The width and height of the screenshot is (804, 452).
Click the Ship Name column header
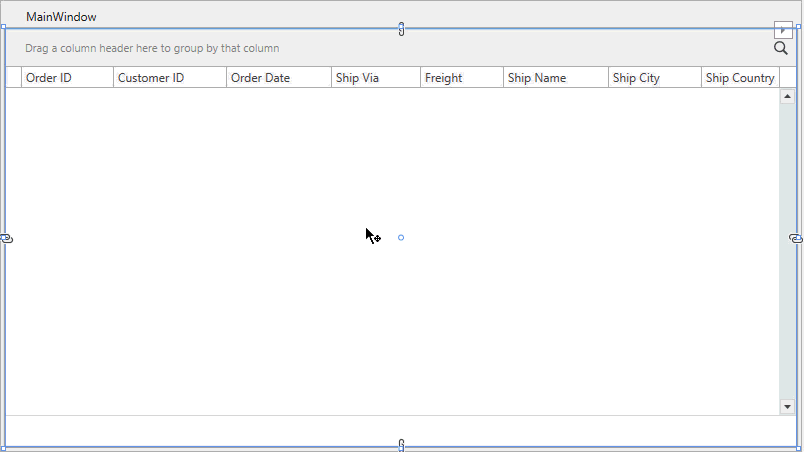coord(556,77)
